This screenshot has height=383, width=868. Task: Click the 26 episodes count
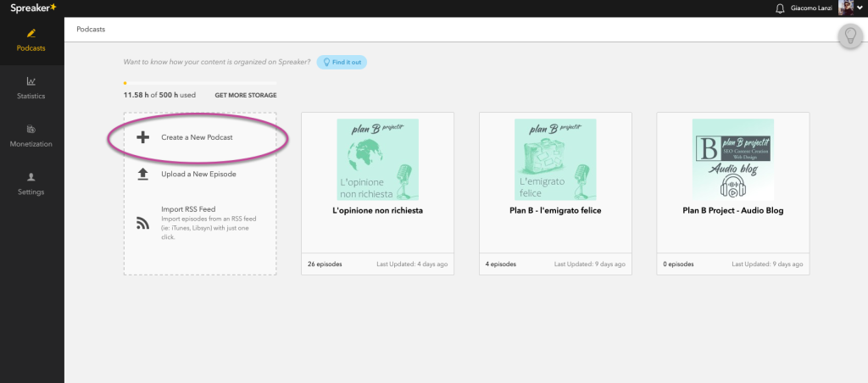325,264
